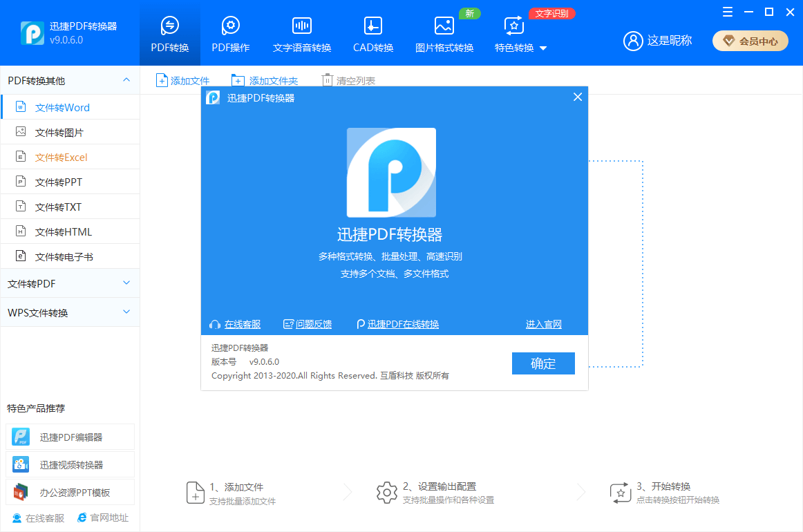
Task: Click the HTML file icon
Action: [x=21, y=231]
